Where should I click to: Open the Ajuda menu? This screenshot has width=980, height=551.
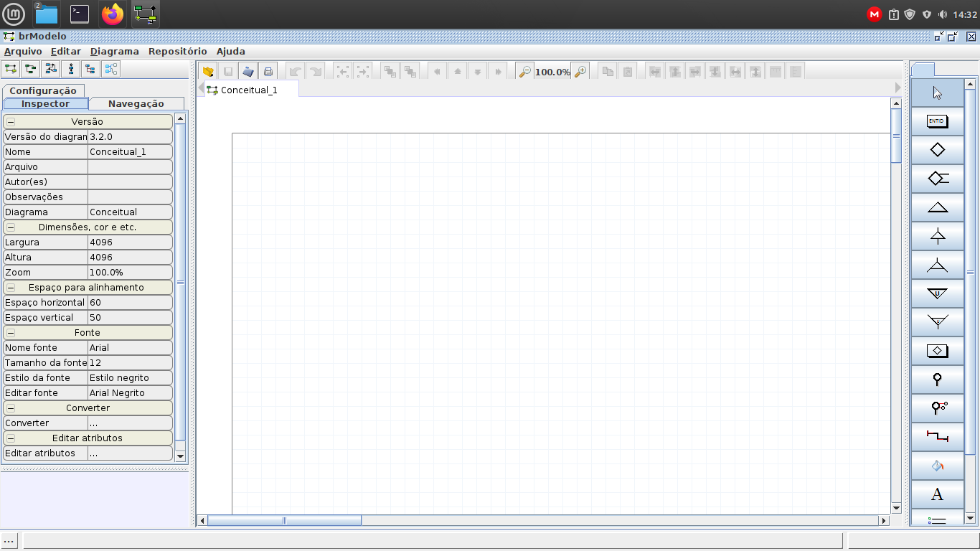(x=231, y=52)
